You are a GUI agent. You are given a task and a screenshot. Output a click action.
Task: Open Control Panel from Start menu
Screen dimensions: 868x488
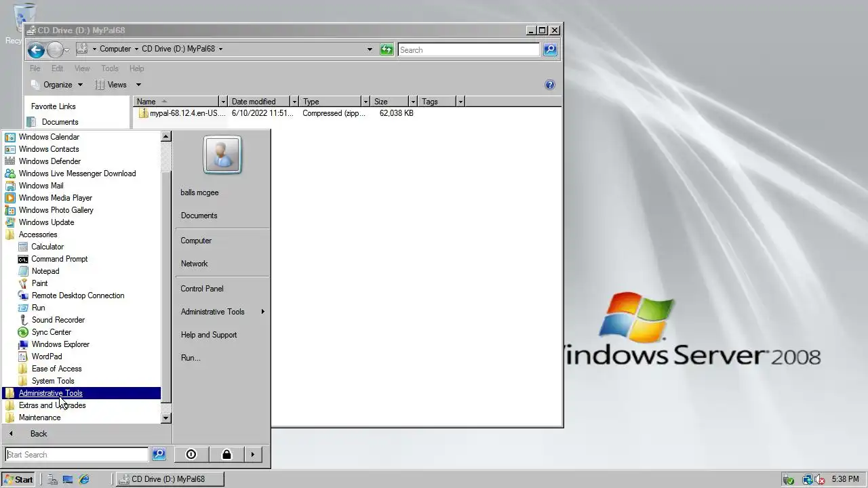[202, 289]
